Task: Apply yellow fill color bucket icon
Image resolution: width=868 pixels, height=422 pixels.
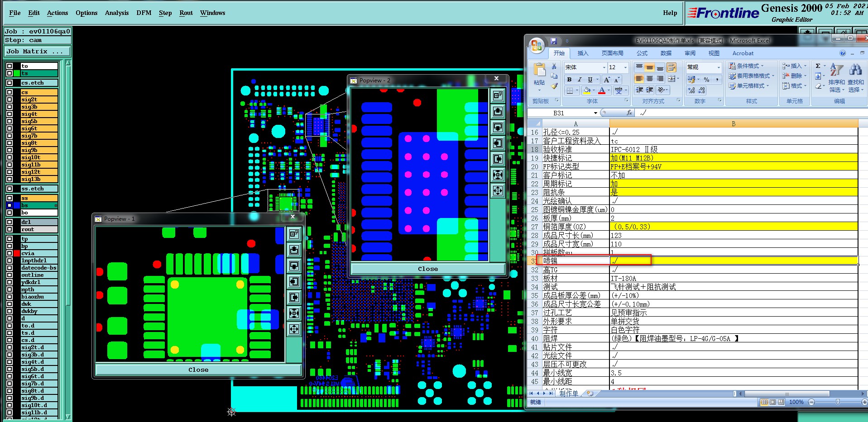Action: pyautogui.click(x=587, y=90)
